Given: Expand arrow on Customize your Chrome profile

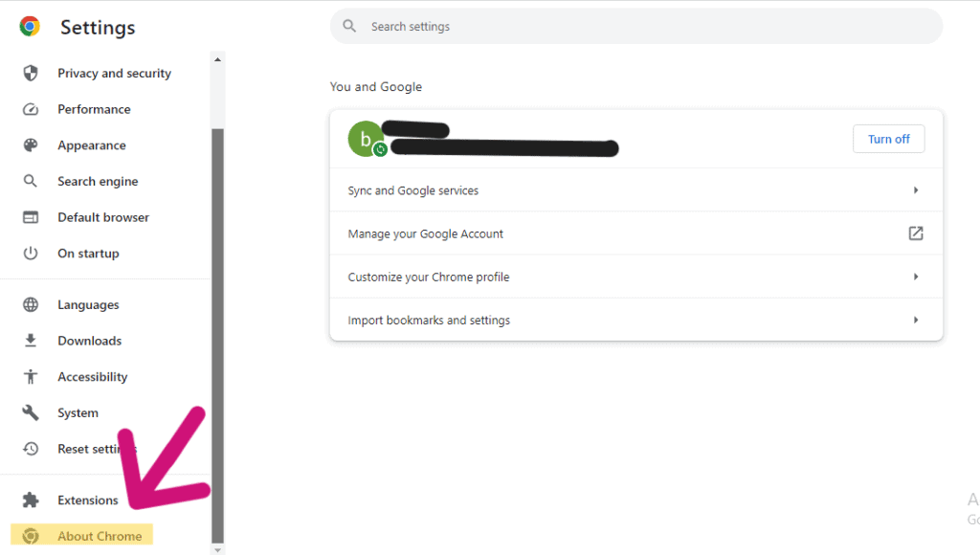Looking at the screenshot, I should 916,277.
